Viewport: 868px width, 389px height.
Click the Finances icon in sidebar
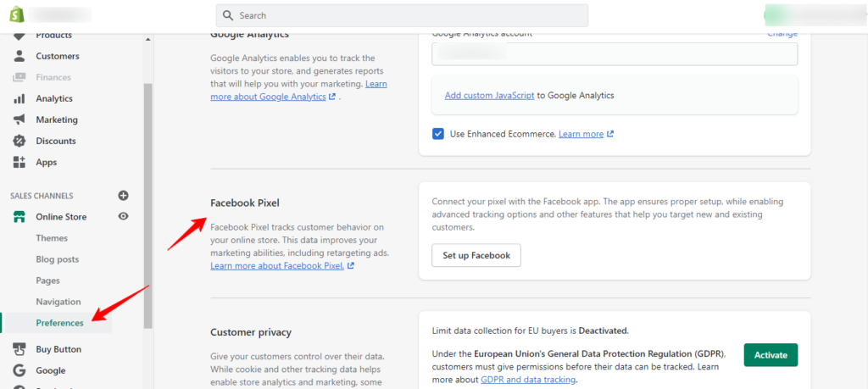click(x=19, y=77)
